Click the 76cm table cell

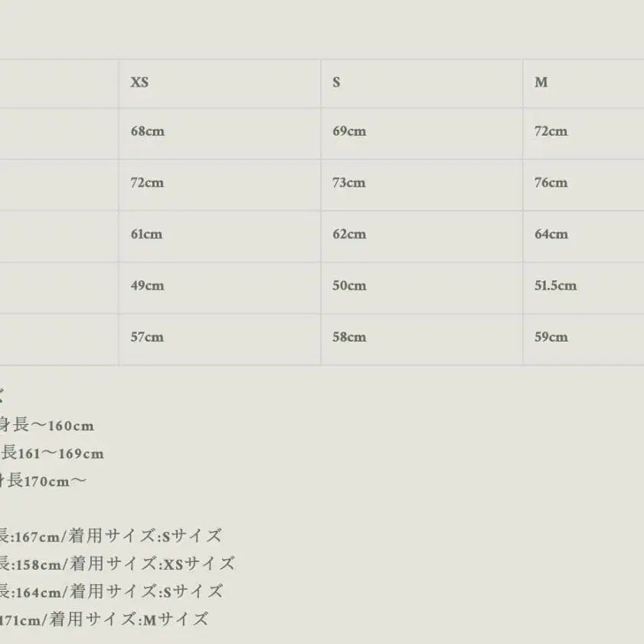click(551, 183)
